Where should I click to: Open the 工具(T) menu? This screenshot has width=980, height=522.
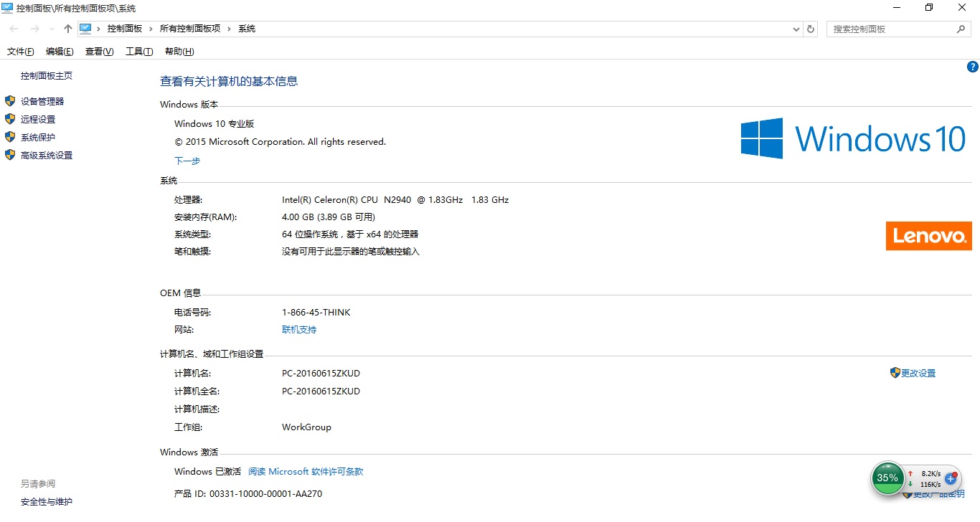coord(139,52)
